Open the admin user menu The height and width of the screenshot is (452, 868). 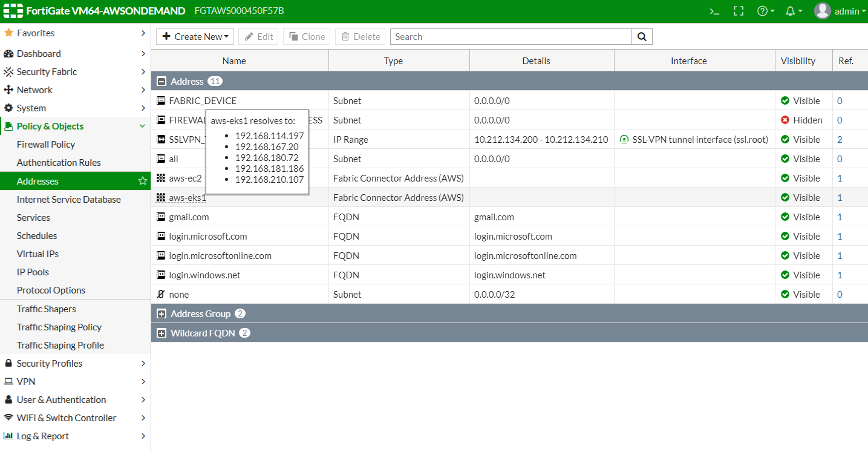tap(840, 11)
